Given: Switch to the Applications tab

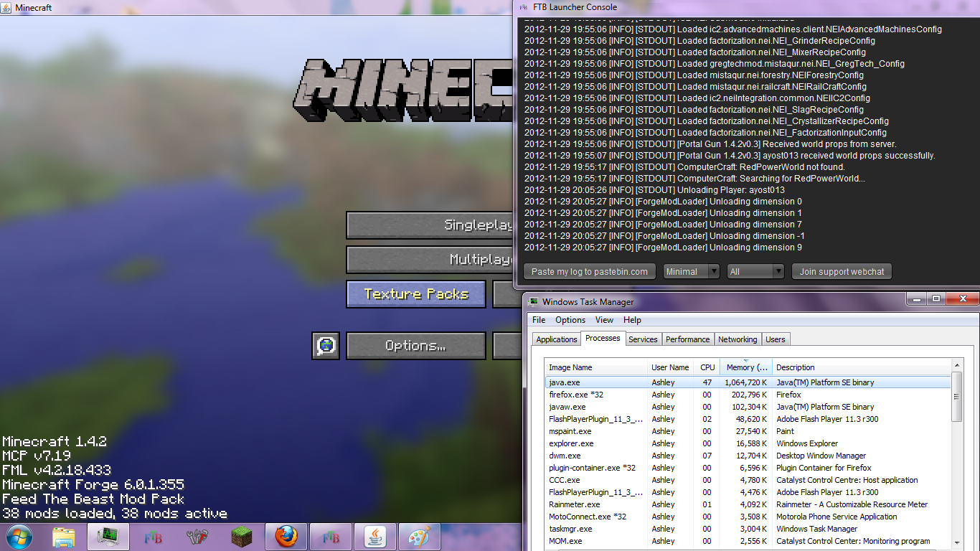Looking at the screenshot, I should click(557, 339).
